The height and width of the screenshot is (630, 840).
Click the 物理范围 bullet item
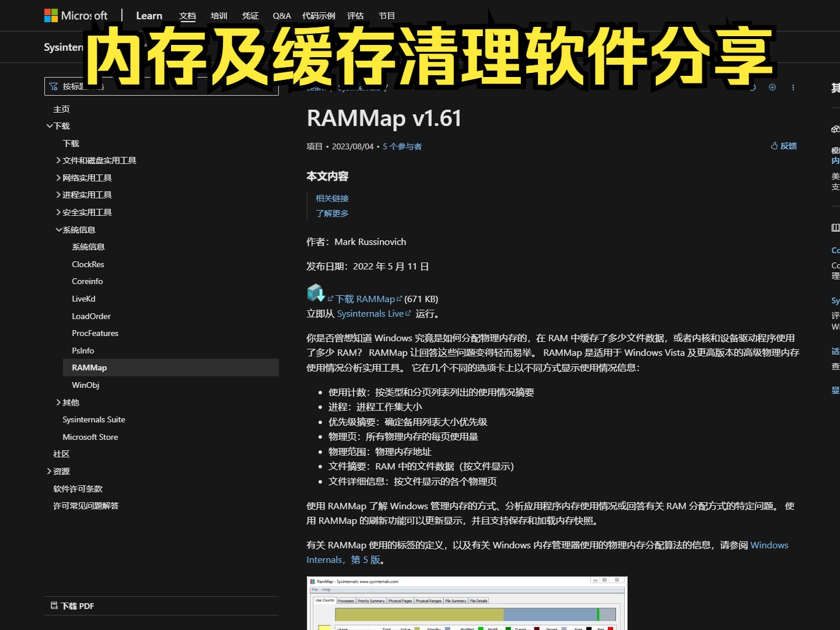[x=380, y=452]
